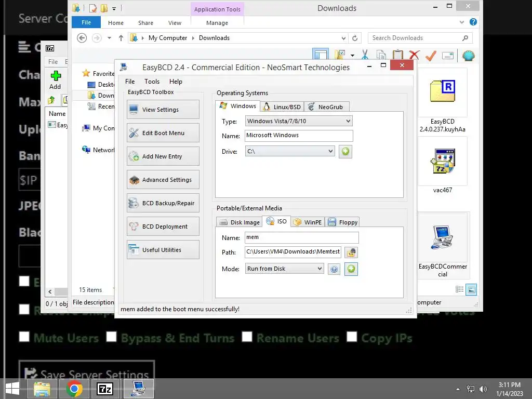Screen dimensions: 532x399
Task: Toggle the Bypass & End Turns checkbox
Action: [111, 337]
